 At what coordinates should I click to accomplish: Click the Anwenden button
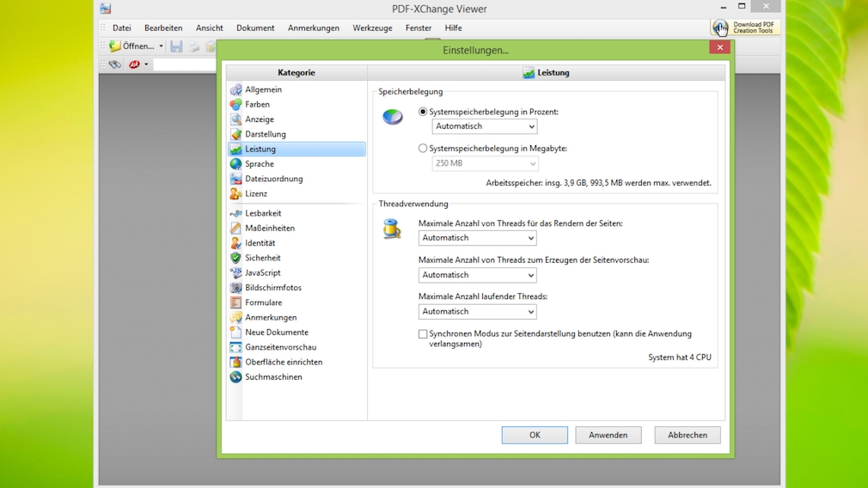(x=608, y=436)
